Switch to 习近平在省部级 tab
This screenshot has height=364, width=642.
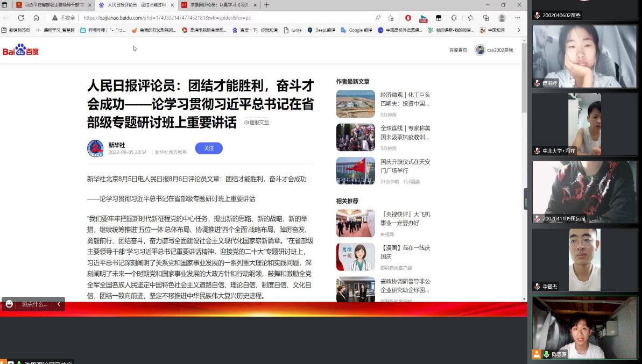(x=54, y=5)
